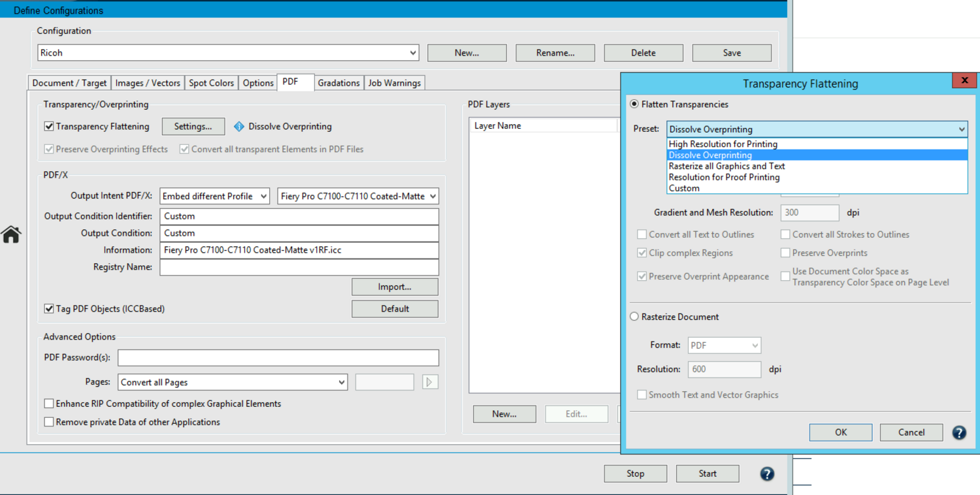Click the play arrow beside Pages field
This screenshot has width=980, height=495.
pos(430,382)
